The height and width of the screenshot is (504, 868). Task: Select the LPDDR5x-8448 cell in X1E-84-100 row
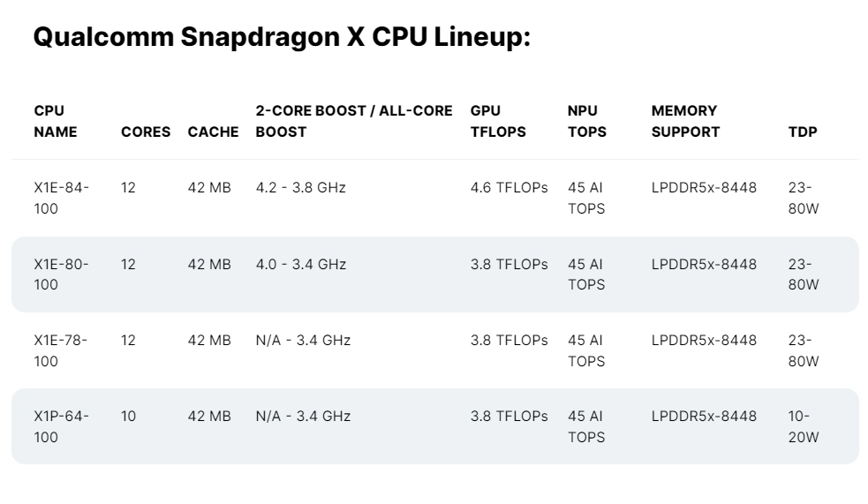pos(704,188)
